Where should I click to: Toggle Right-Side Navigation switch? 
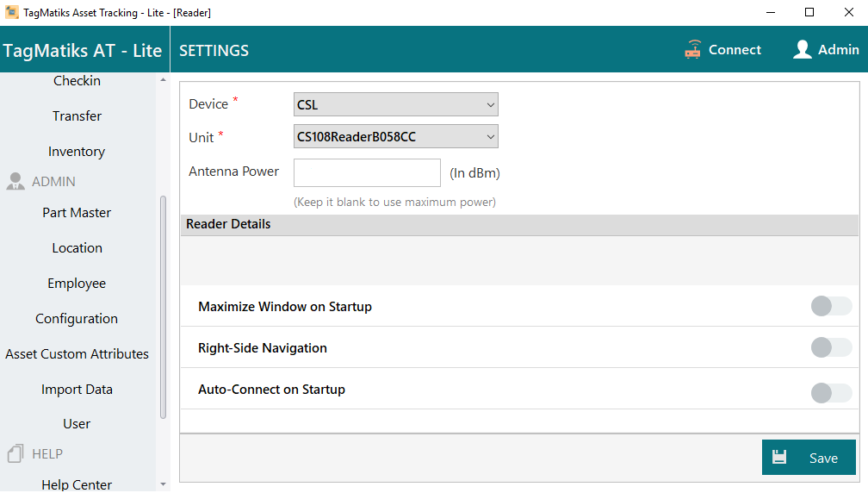(831, 348)
